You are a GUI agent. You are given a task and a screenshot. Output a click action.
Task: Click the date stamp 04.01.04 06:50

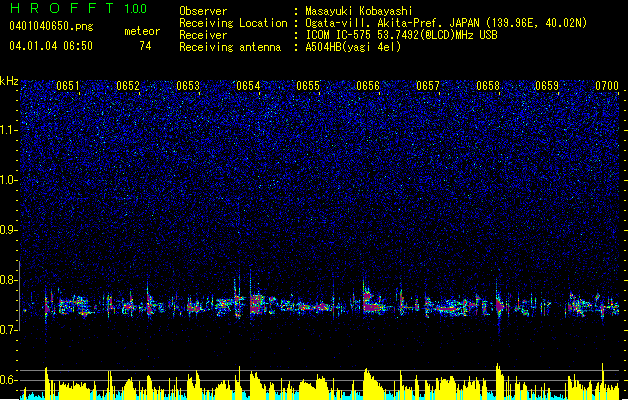[51, 46]
